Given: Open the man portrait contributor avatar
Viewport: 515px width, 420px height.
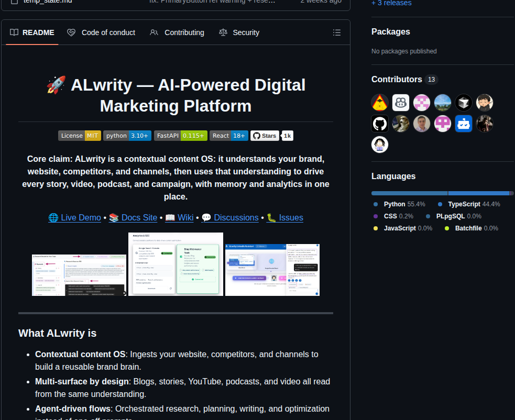Looking at the screenshot, I should click(x=422, y=124).
